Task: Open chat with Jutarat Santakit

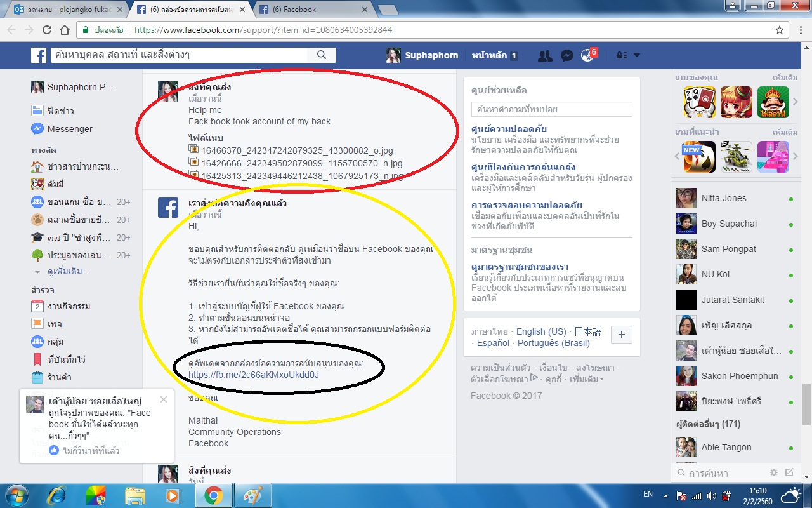Action: [x=735, y=300]
